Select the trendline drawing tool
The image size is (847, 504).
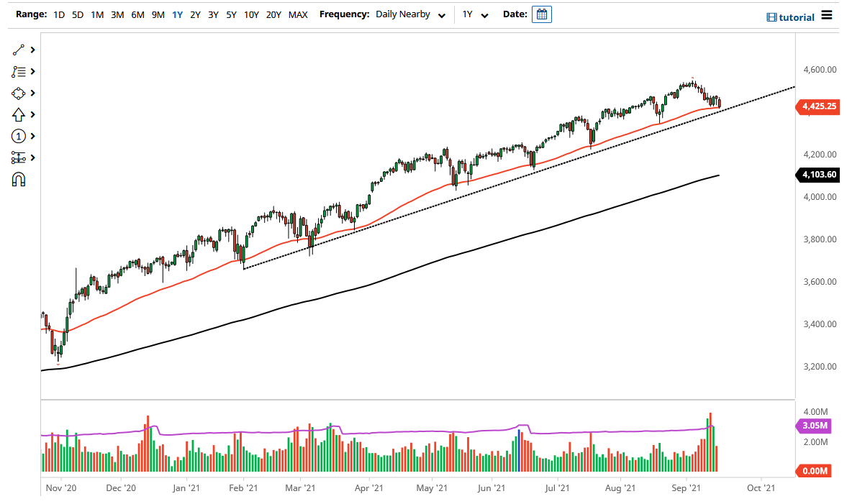coord(19,50)
